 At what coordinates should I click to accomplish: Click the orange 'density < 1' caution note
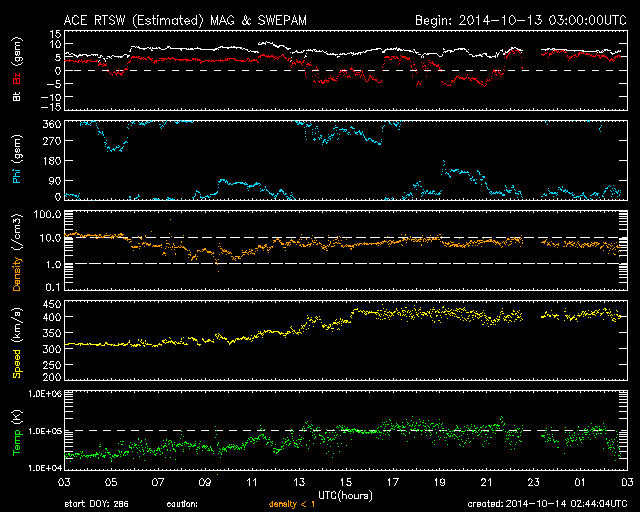(292, 504)
